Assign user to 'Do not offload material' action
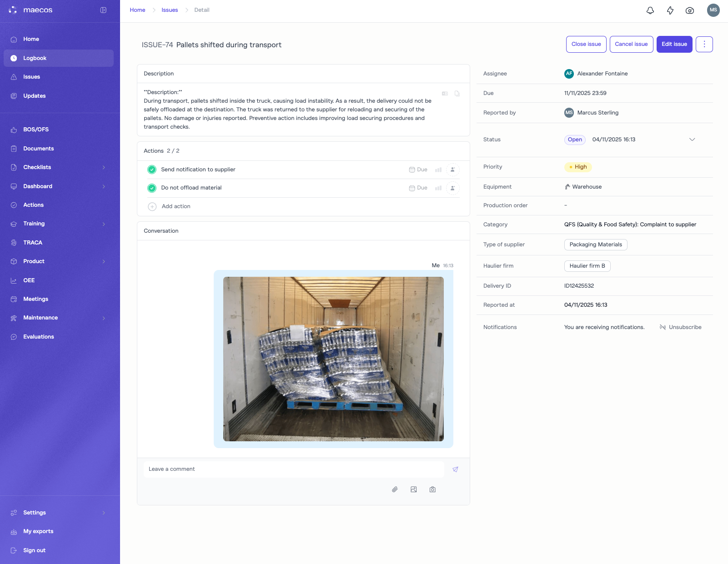Viewport: 728px width, 564px height. (452, 188)
